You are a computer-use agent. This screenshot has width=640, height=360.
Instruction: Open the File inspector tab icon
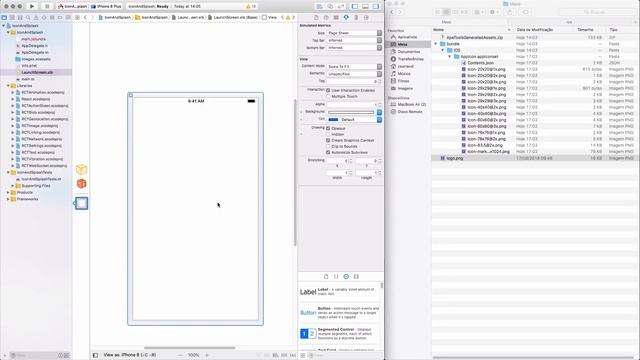316,18
